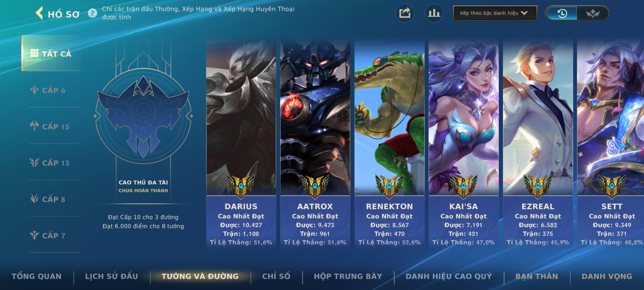This screenshot has width=644, height=290.
Task: Click Kai'Sa's mastery crest badge
Action: click(x=463, y=186)
